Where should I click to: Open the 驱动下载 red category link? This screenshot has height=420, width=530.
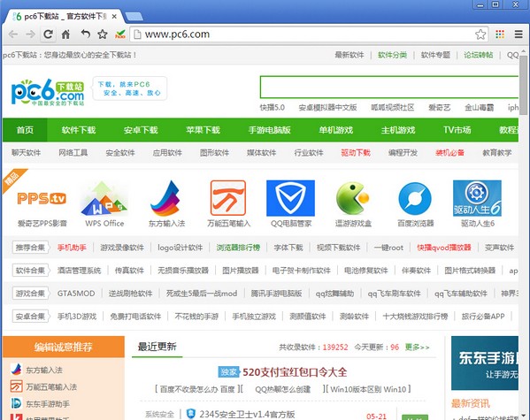[x=356, y=153]
